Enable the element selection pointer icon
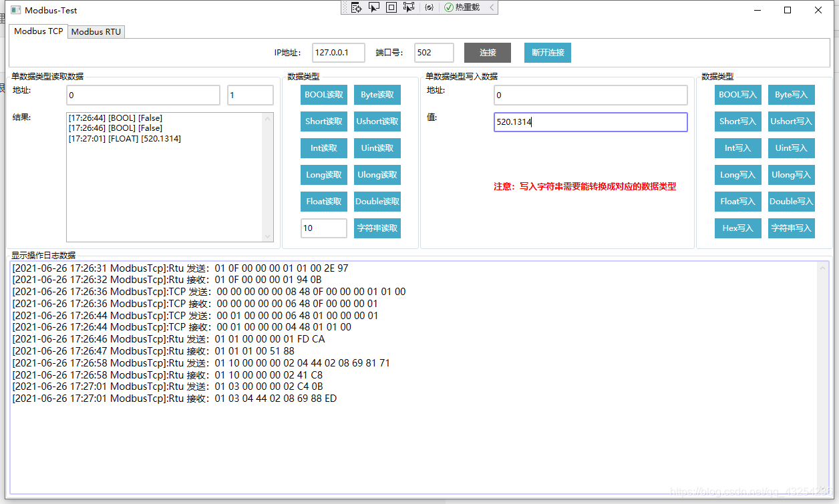The image size is (839, 504). [374, 7]
